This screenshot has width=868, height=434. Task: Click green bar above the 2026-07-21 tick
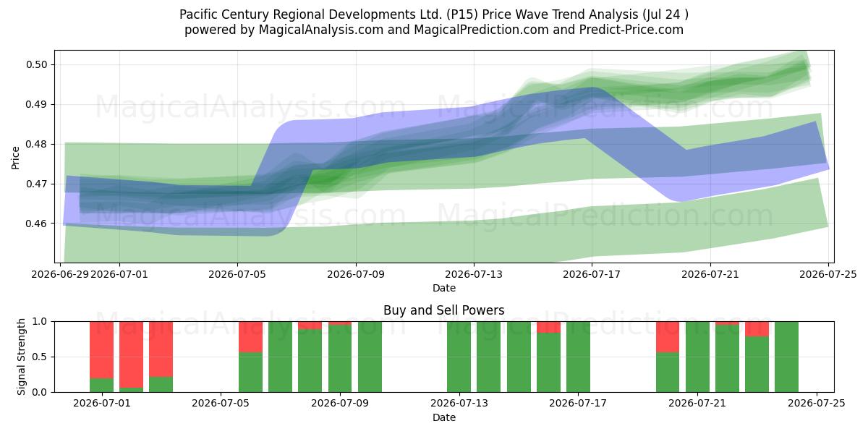pos(697,357)
